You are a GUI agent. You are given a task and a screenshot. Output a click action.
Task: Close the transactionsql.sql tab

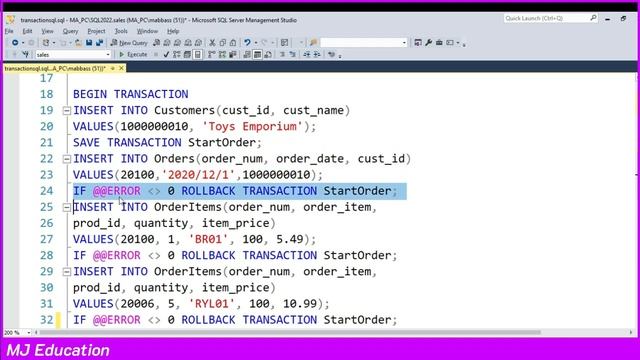[x=121, y=68]
